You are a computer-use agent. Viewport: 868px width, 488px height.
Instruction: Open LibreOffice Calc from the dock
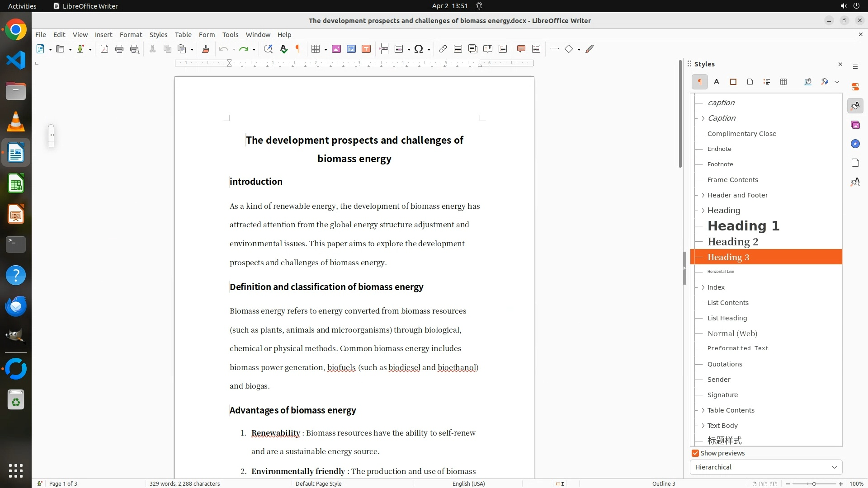tap(16, 184)
